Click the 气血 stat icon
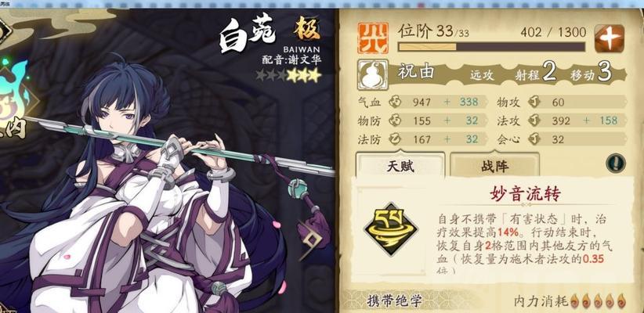Screen dimensions: 644x313 (x=395, y=102)
